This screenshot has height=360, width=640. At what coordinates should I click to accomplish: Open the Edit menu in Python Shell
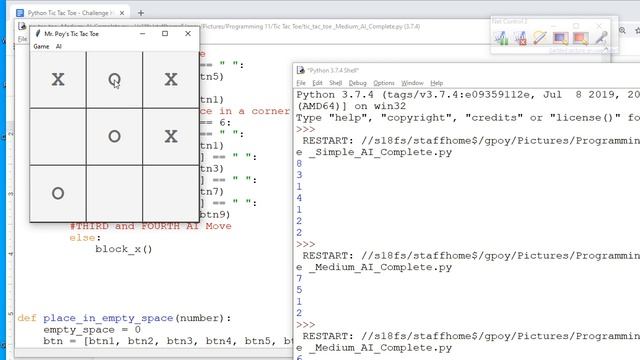point(317,83)
